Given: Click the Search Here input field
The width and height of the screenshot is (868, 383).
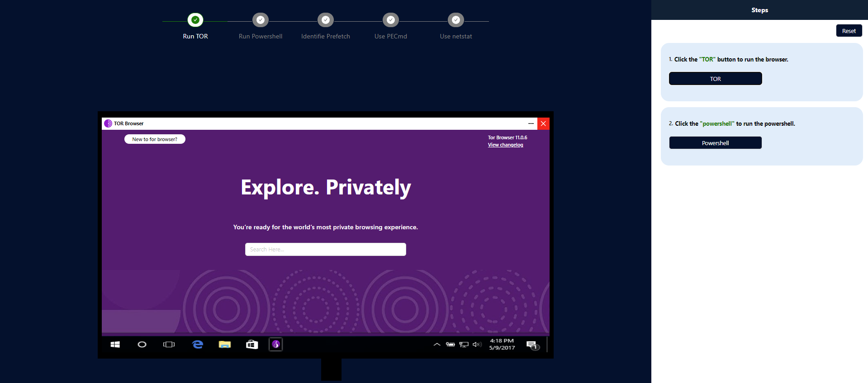Looking at the screenshot, I should (x=326, y=250).
